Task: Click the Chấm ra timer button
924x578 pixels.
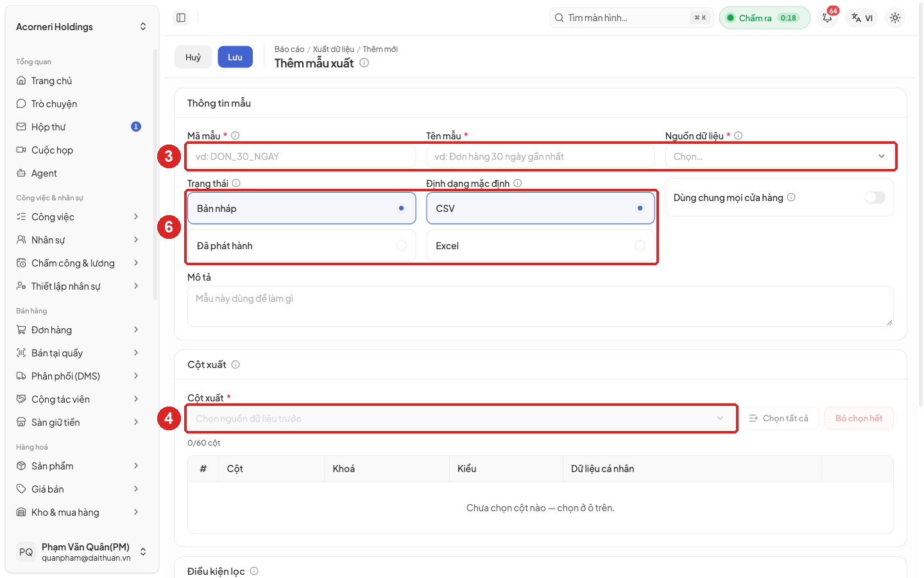Action: point(765,18)
